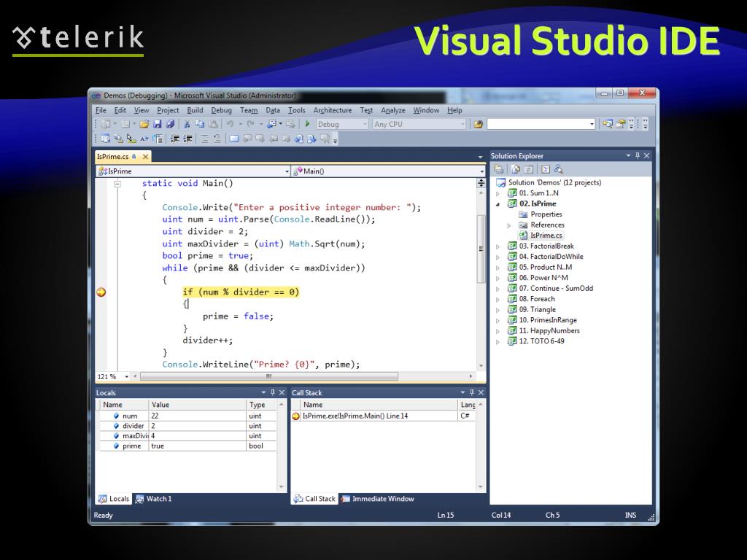
Task: Open the 121 % zoom level dropdown
Action: pos(127,377)
